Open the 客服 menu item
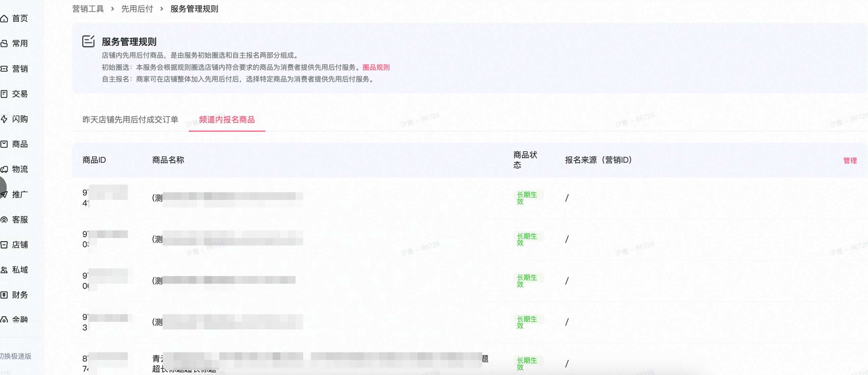This screenshot has width=868, height=375. pyautogui.click(x=20, y=220)
